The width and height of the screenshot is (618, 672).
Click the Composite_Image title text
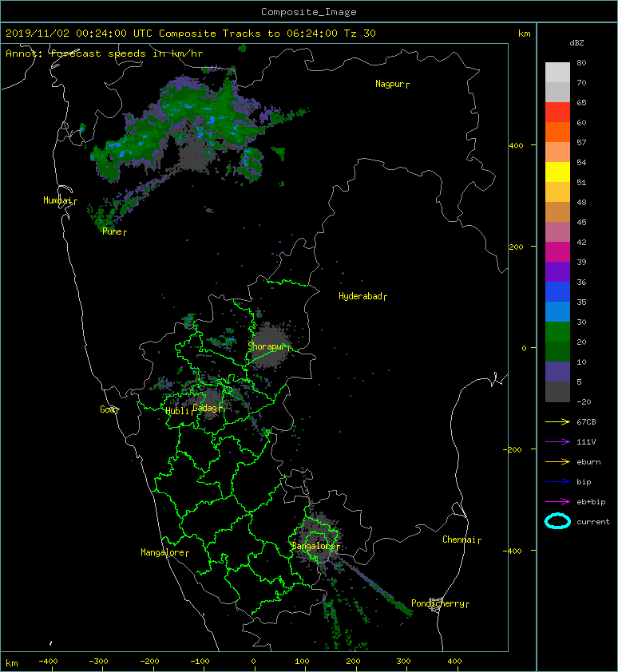[309, 11]
